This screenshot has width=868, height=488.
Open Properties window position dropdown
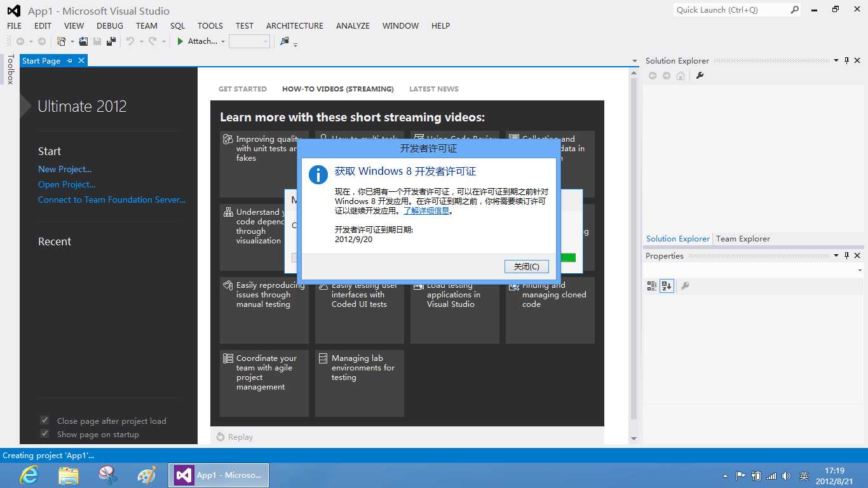pyautogui.click(x=836, y=255)
